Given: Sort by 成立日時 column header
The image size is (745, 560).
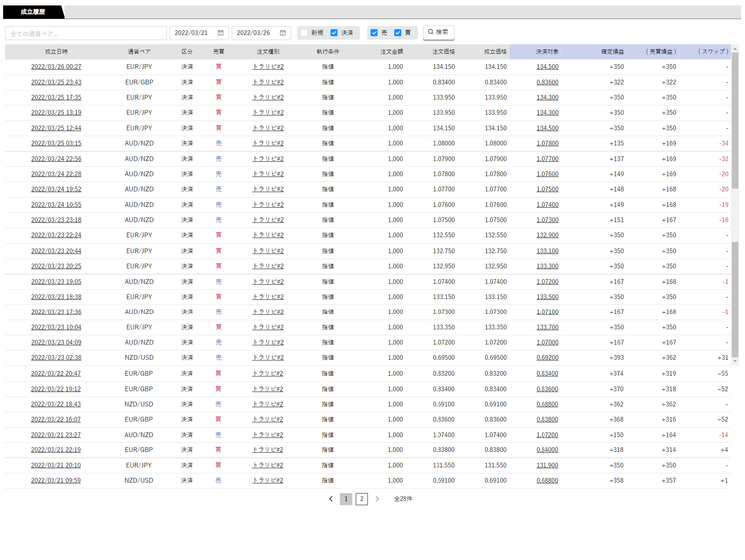Looking at the screenshot, I should point(56,52).
